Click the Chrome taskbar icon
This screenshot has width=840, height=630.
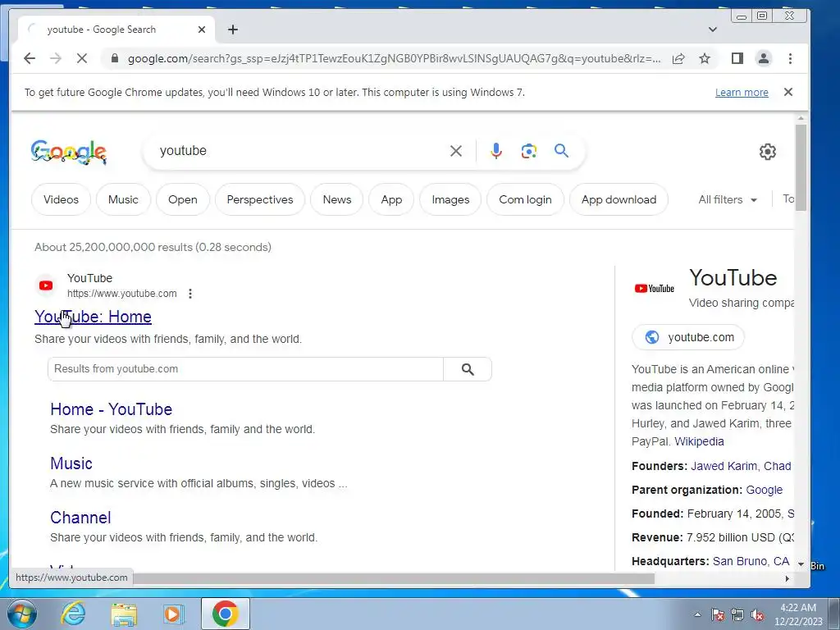tap(225, 614)
